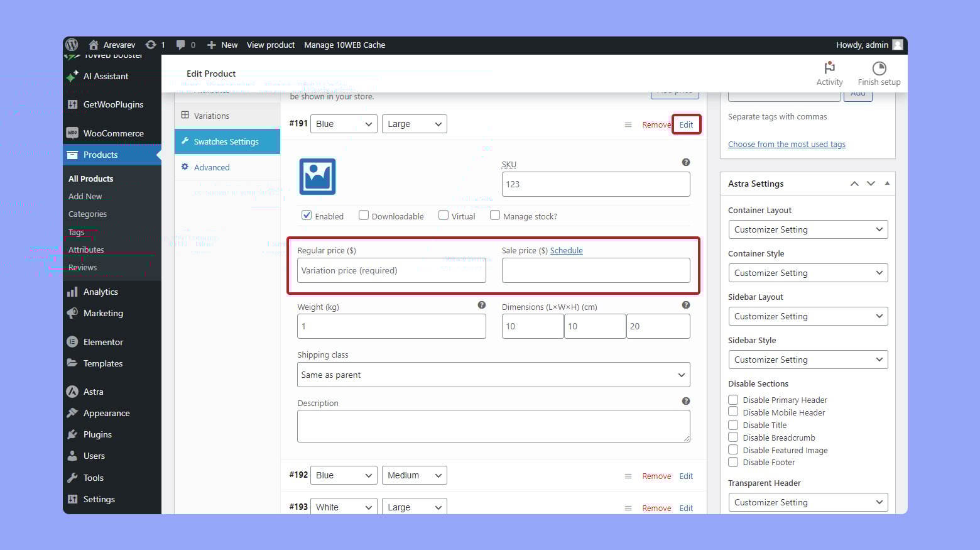Click the updates icon in admin bar

(151, 45)
